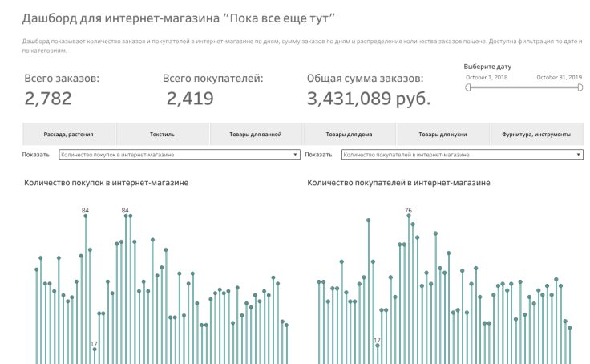Screen dimensions: 590x364
Task: Click the total orders value 2,782
Action: (48, 99)
